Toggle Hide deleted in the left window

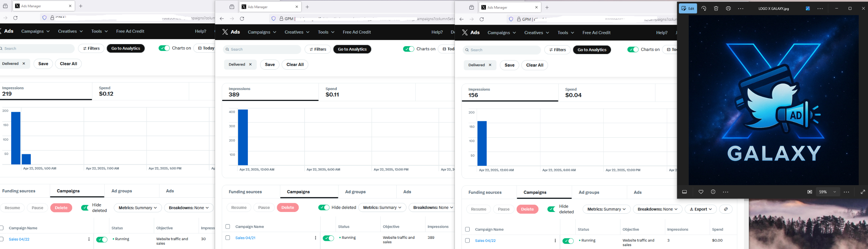pyautogui.click(x=85, y=208)
